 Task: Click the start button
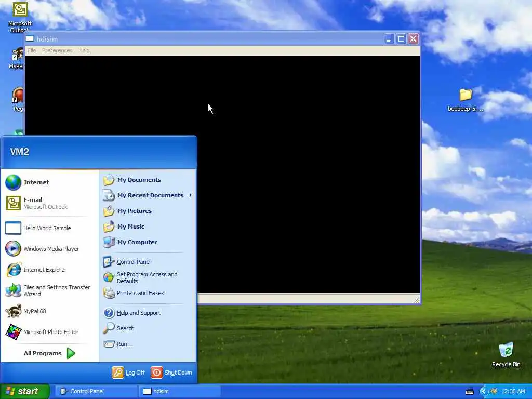(x=25, y=391)
